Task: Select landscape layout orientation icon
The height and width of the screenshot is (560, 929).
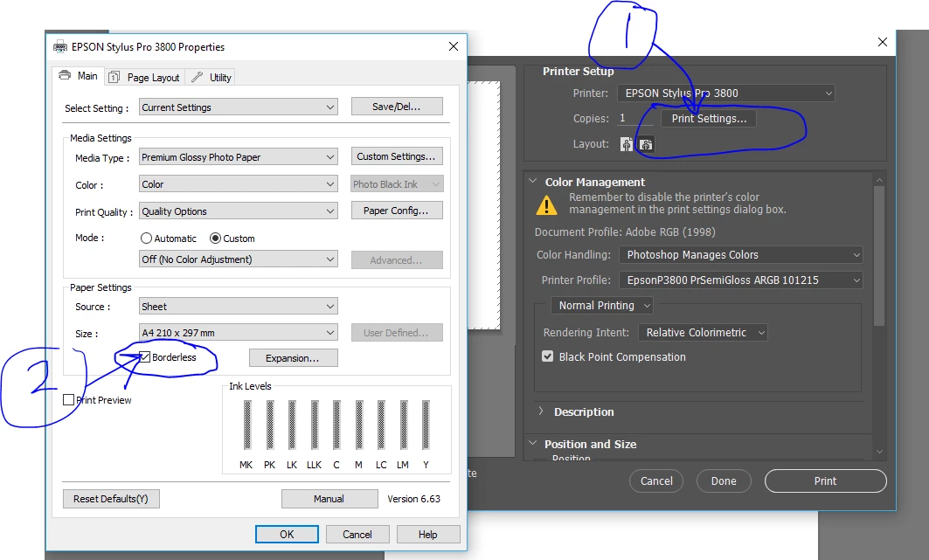Action: [x=647, y=144]
